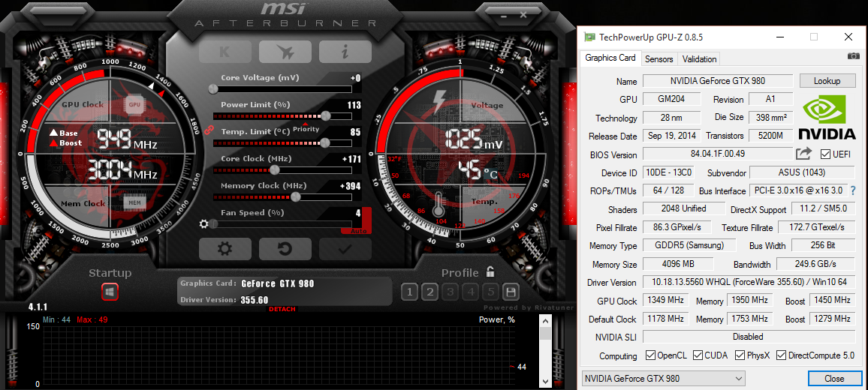Image resolution: width=868 pixels, height=390 pixels.
Task: Switch to the Graphics Card tab in GPU-Z
Action: pyautogui.click(x=610, y=58)
